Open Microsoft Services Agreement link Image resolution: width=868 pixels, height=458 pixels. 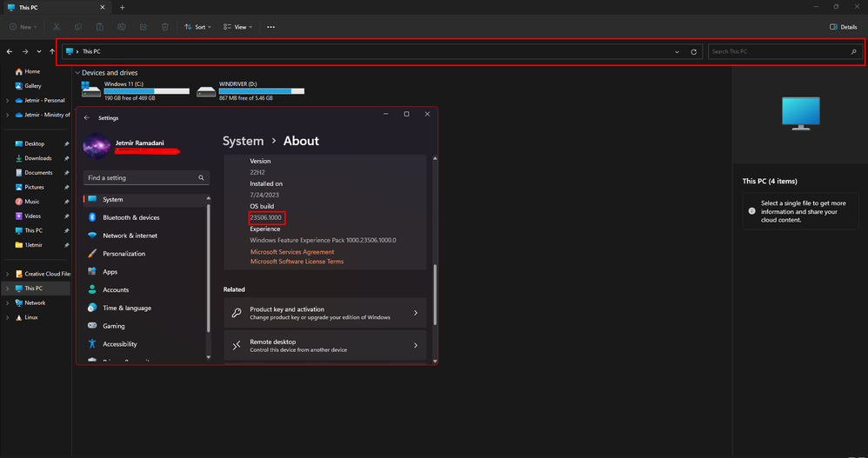click(292, 252)
